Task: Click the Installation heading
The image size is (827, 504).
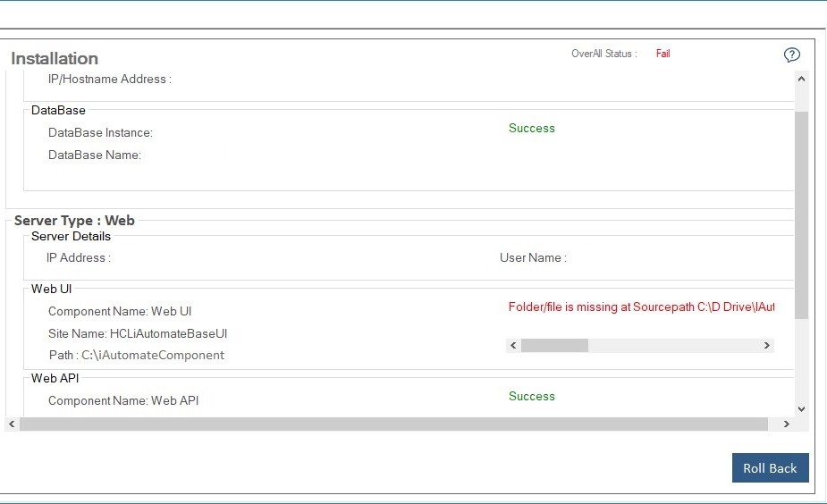Action: tap(55, 59)
